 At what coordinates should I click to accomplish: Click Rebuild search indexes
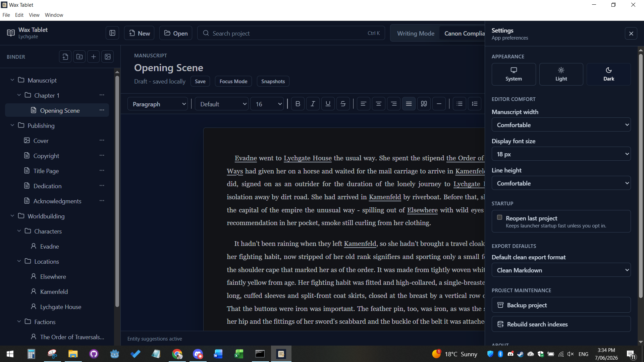[x=561, y=324]
